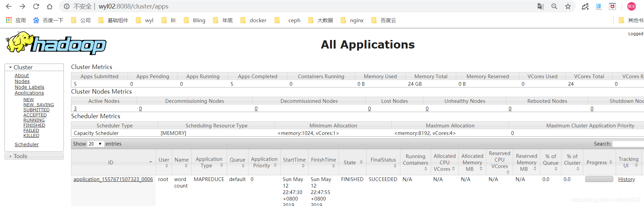Open the BI bookmark folder
Screen dimensions: 644x206
coord(169,20)
